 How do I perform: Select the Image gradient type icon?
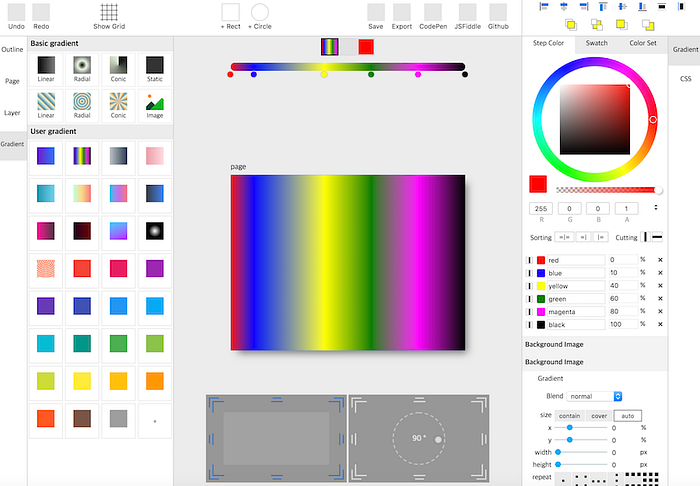click(154, 102)
